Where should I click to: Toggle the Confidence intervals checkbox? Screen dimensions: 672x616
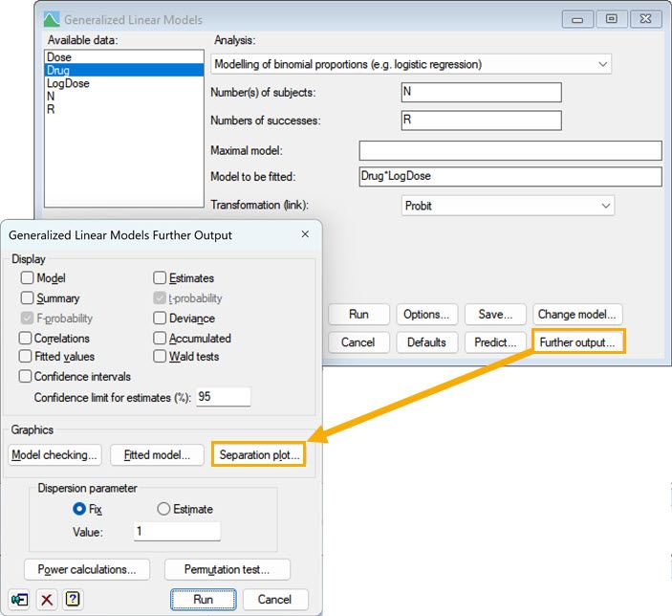pos(27,377)
